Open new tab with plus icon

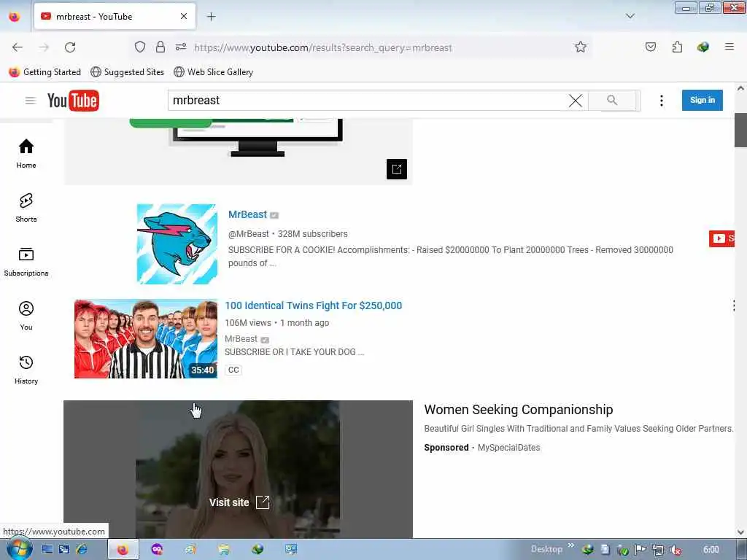coord(211,16)
